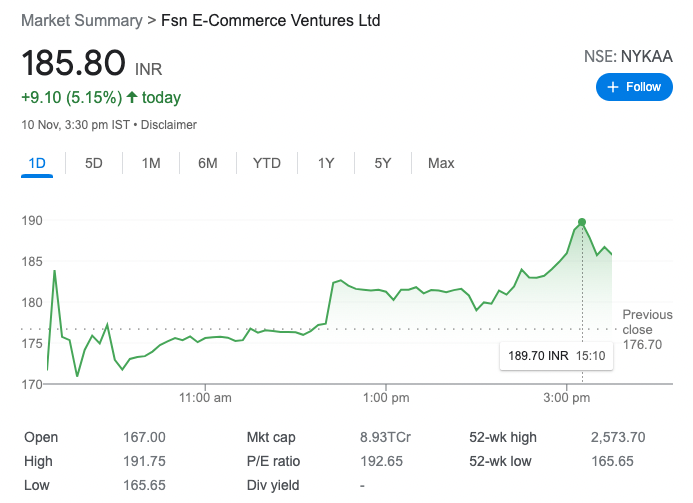Image resolution: width=693 pixels, height=503 pixels.
Task: Open the Disclaimer link
Action: (168, 125)
